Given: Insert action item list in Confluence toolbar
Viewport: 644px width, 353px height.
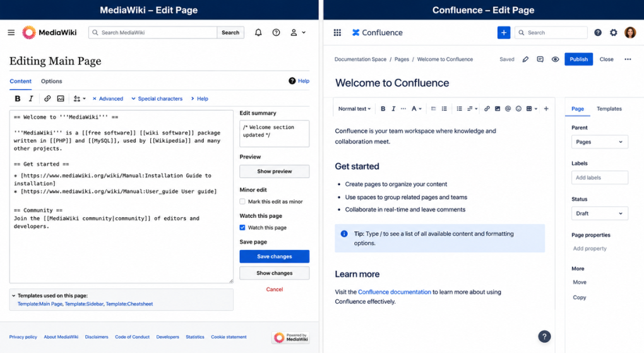Looking at the screenshot, I should coord(433,109).
